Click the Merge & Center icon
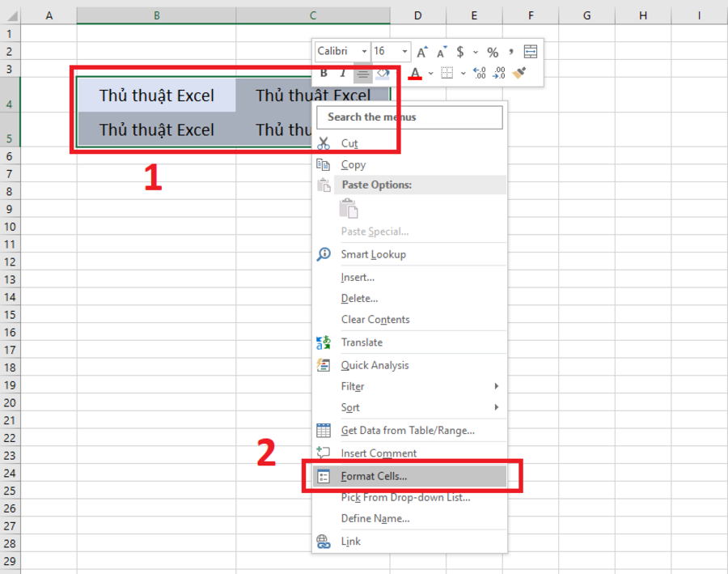Image resolution: width=728 pixels, height=574 pixels. click(530, 52)
